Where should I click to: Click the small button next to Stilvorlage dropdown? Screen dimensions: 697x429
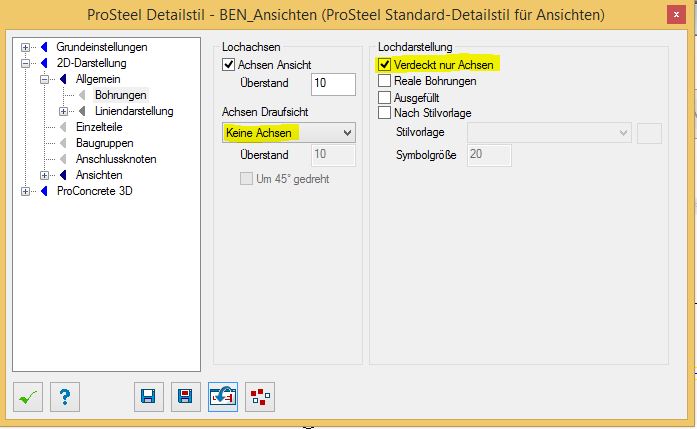649,133
